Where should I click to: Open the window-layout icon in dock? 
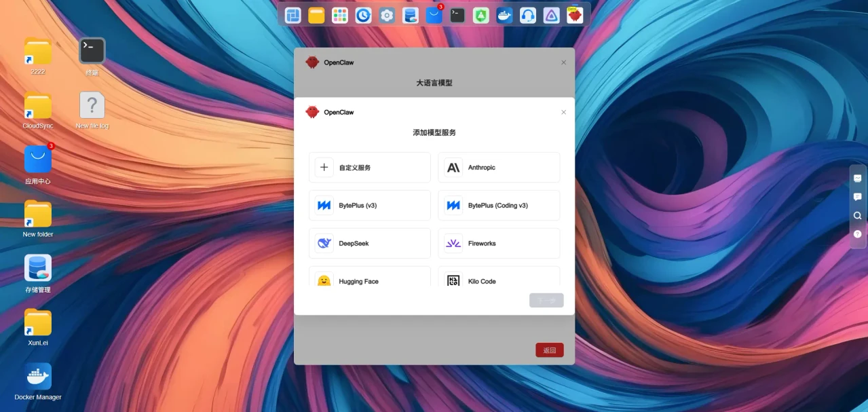pos(293,15)
